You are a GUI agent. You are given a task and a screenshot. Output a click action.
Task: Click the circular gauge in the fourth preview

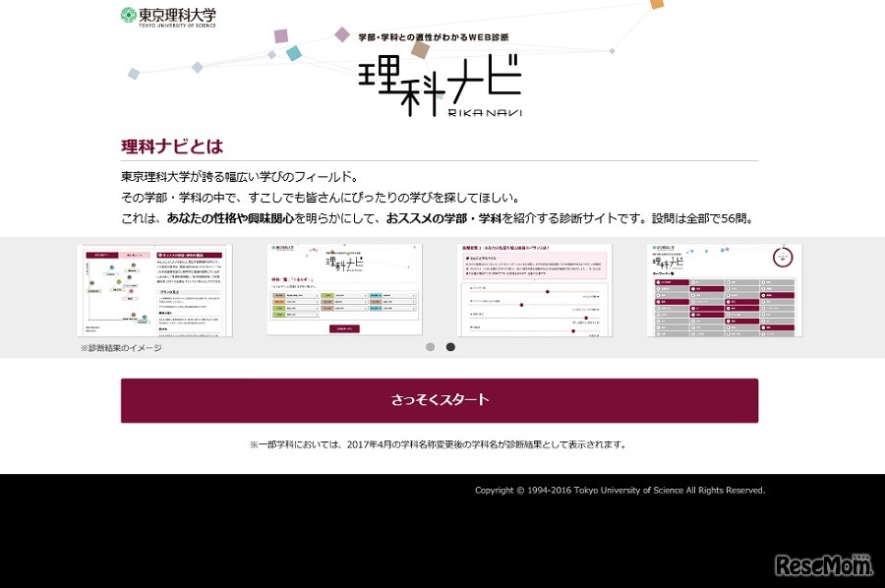point(785,256)
